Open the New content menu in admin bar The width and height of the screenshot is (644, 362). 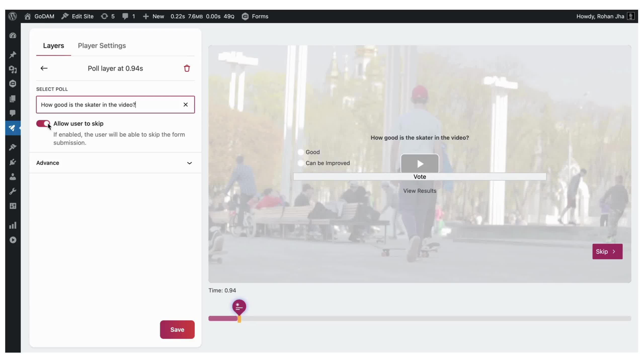(153, 16)
